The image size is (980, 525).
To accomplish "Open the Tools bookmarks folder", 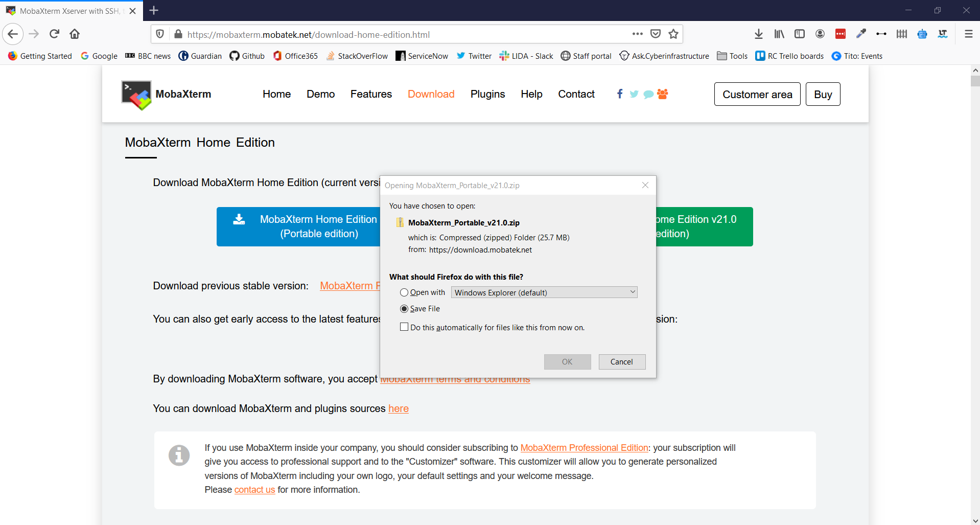I will [x=732, y=56].
